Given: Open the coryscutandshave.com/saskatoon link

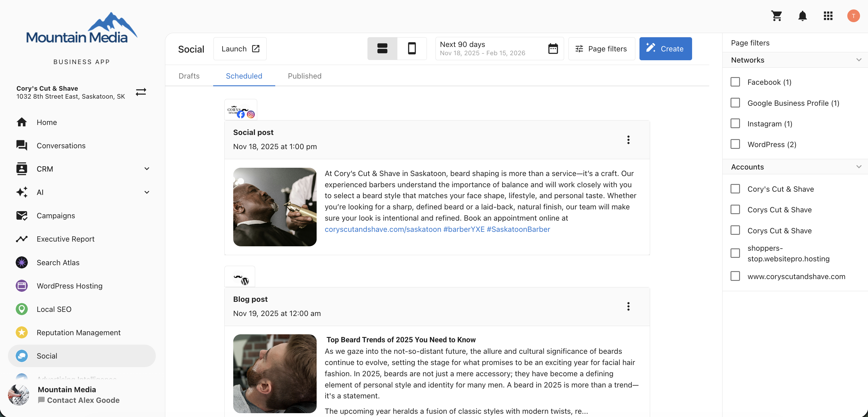Looking at the screenshot, I should click(x=383, y=229).
